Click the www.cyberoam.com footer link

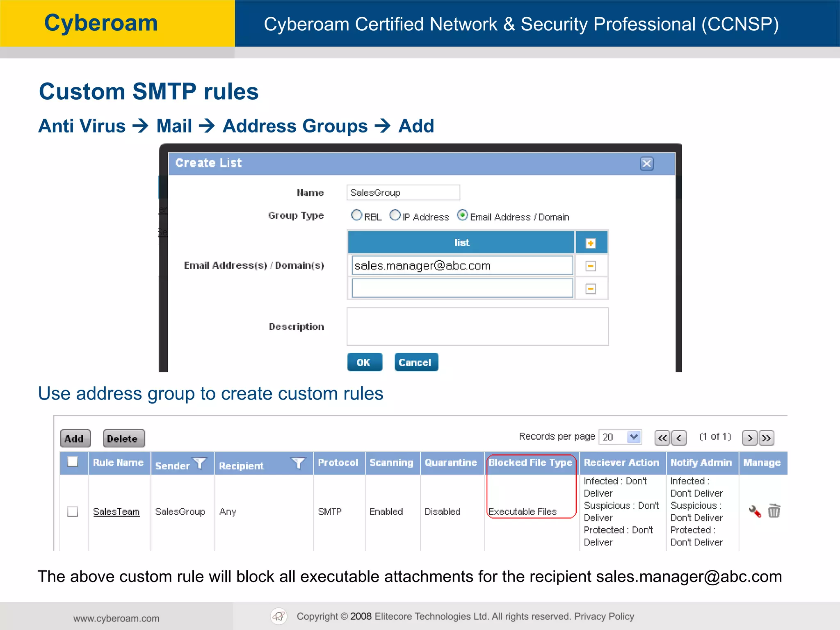pyautogui.click(x=116, y=618)
